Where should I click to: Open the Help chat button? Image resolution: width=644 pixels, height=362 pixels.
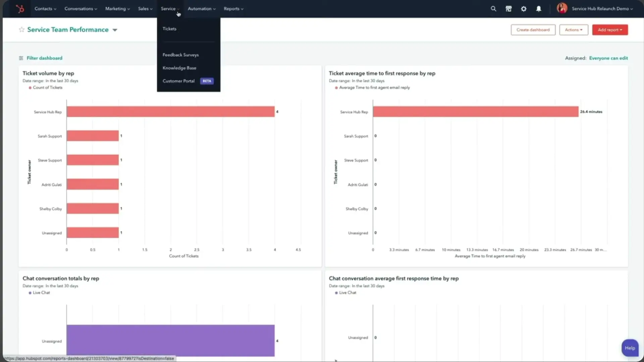pos(630,348)
